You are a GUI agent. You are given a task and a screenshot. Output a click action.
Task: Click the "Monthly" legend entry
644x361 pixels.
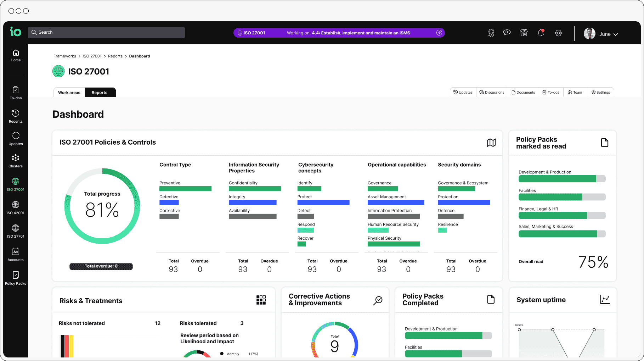point(233,354)
